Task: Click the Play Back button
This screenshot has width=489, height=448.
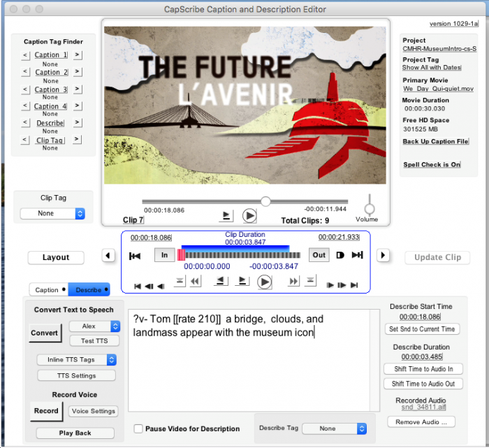Action: [x=75, y=433]
